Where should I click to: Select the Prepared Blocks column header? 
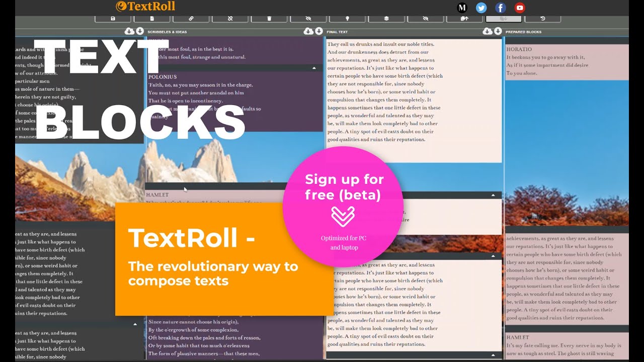(523, 32)
